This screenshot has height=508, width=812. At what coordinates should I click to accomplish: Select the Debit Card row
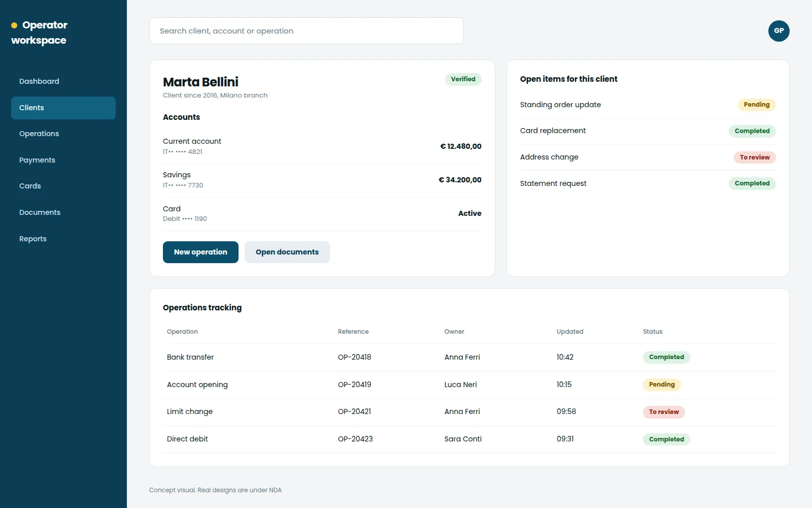click(322, 214)
